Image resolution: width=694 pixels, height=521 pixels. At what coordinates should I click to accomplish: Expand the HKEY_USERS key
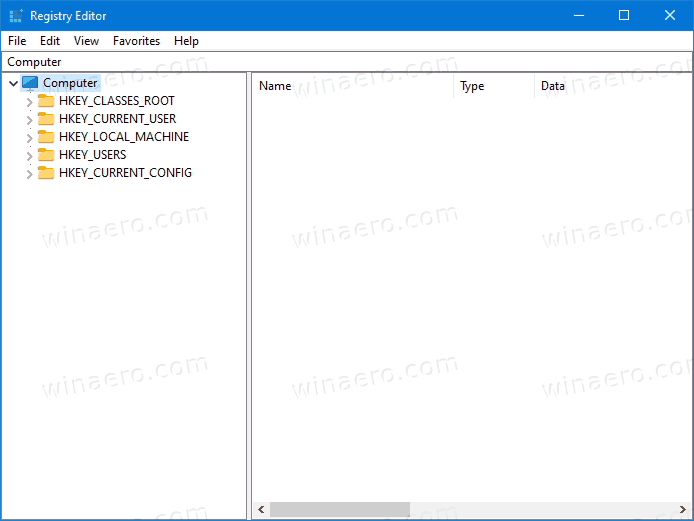pyautogui.click(x=29, y=156)
